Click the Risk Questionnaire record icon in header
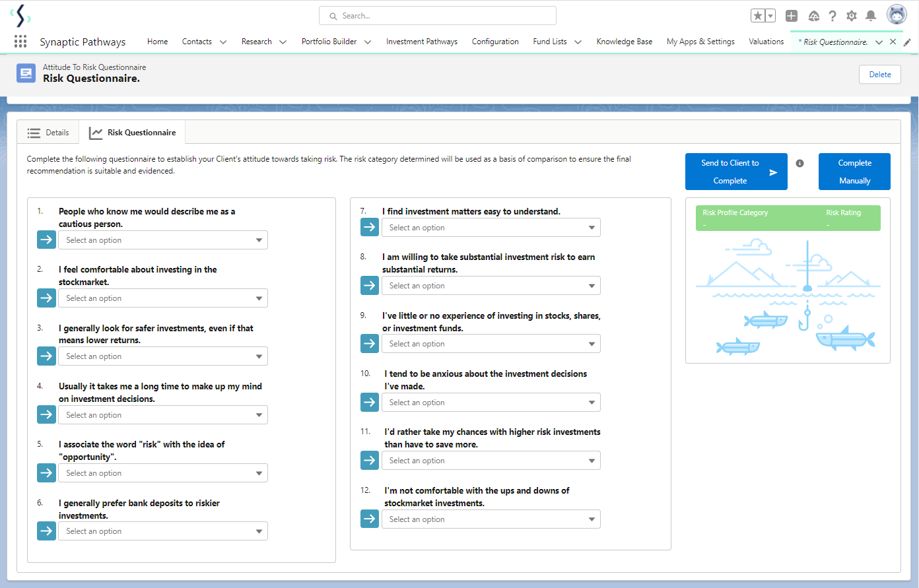The width and height of the screenshot is (919, 588). pyautogui.click(x=26, y=73)
